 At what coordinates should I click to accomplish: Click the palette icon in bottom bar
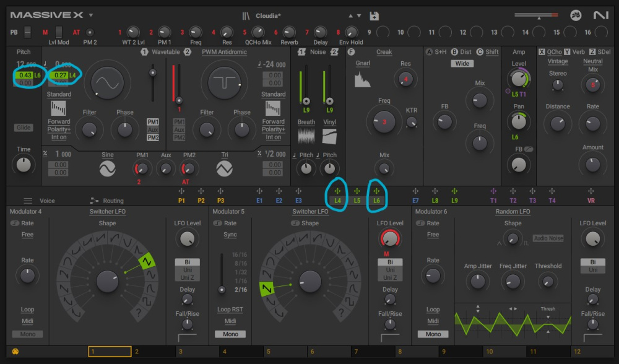pos(15,352)
